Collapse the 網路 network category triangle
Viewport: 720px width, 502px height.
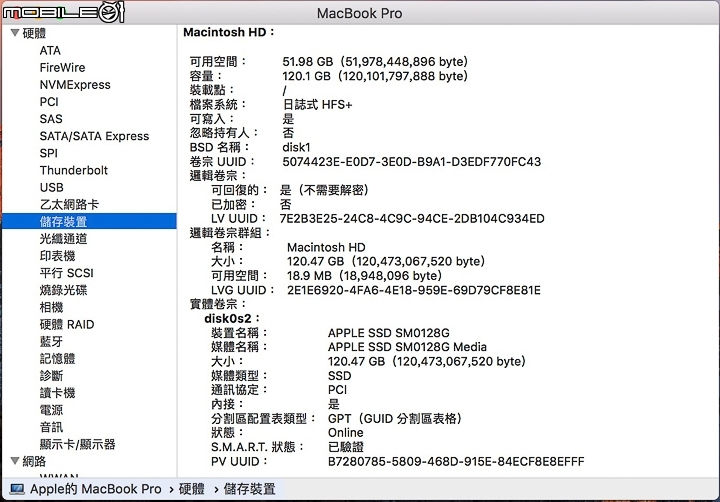[15, 461]
